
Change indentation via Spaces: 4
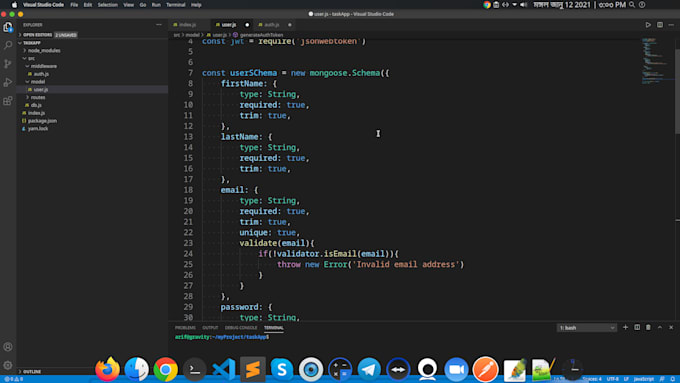click(592, 379)
